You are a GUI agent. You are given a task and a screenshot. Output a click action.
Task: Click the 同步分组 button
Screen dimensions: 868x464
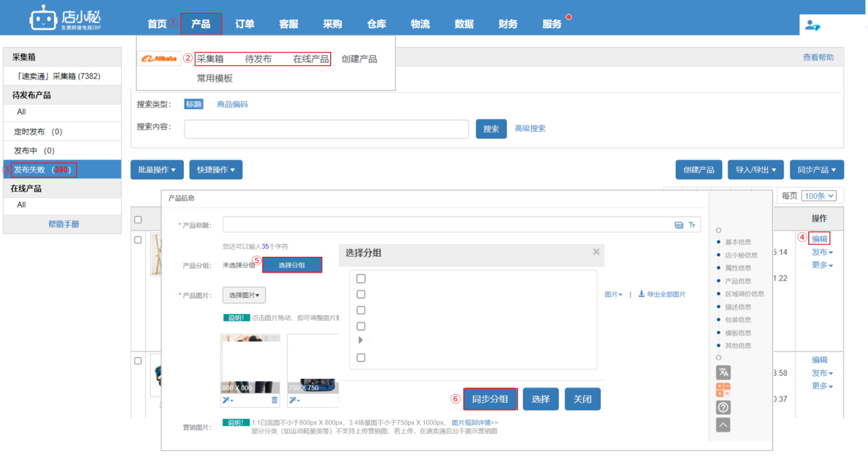(490, 399)
